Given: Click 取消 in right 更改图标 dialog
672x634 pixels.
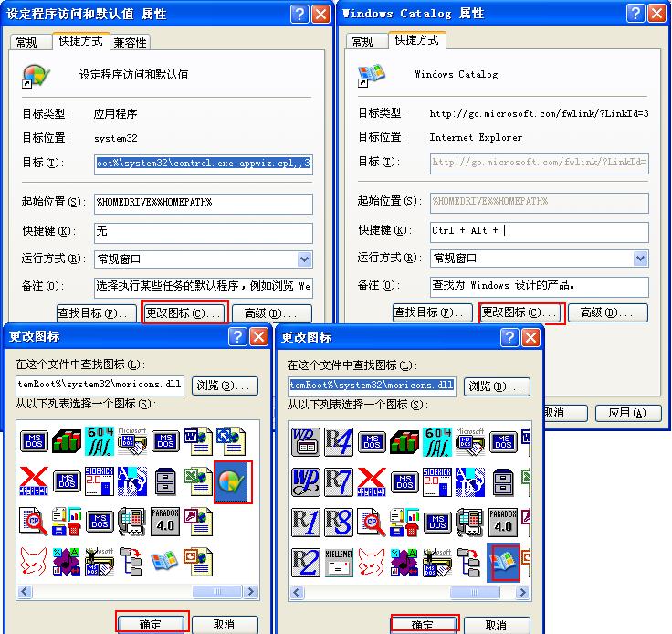Looking at the screenshot, I should click(x=497, y=625).
